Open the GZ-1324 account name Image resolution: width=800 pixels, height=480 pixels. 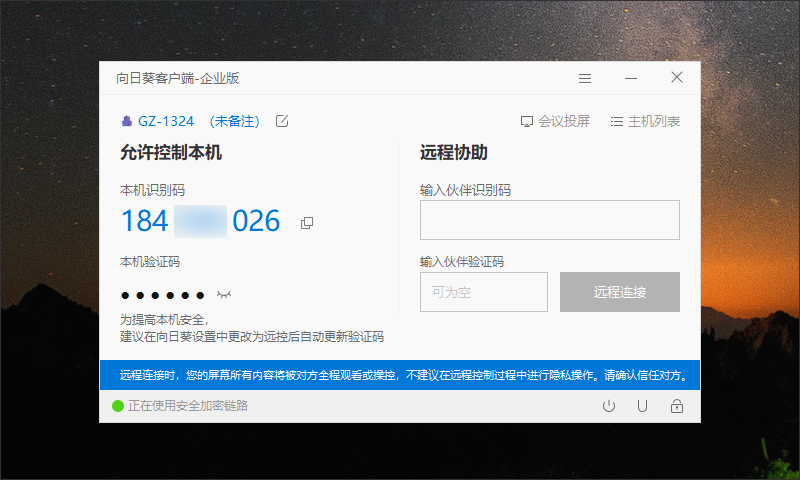pos(166,121)
